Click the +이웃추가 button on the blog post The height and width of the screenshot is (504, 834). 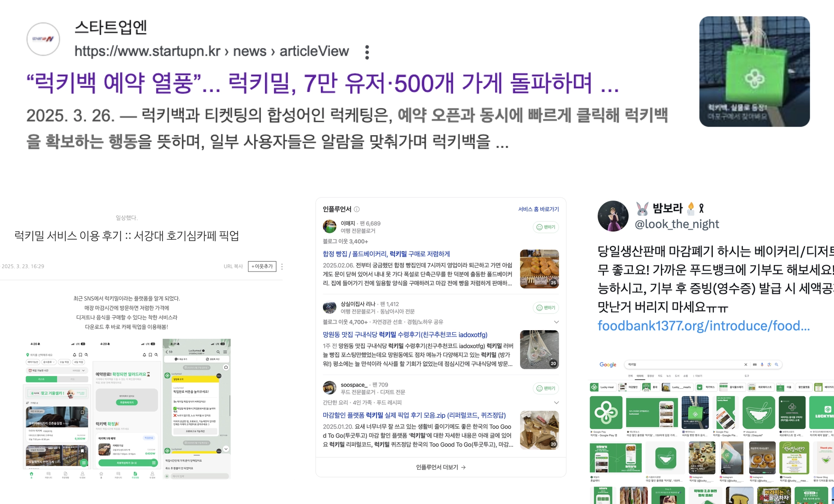tap(262, 267)
